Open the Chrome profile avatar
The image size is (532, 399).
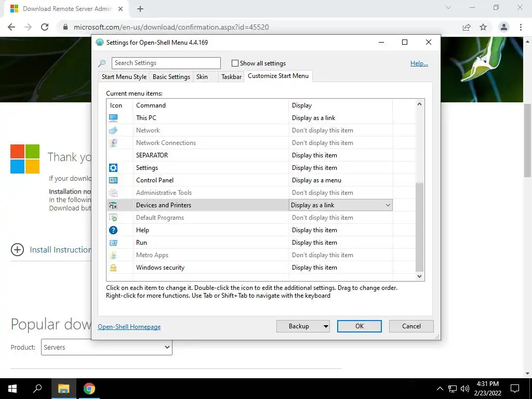(x=504, y=27)
